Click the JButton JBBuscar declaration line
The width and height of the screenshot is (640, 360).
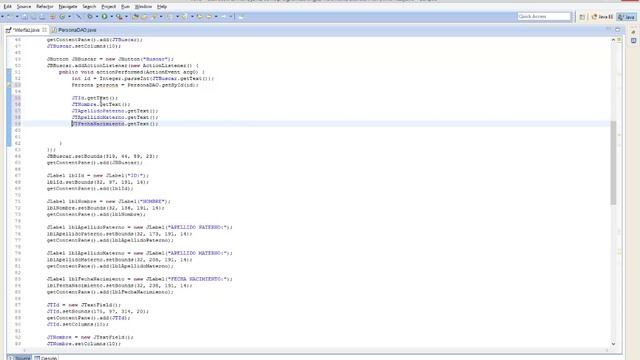[110, 59]
